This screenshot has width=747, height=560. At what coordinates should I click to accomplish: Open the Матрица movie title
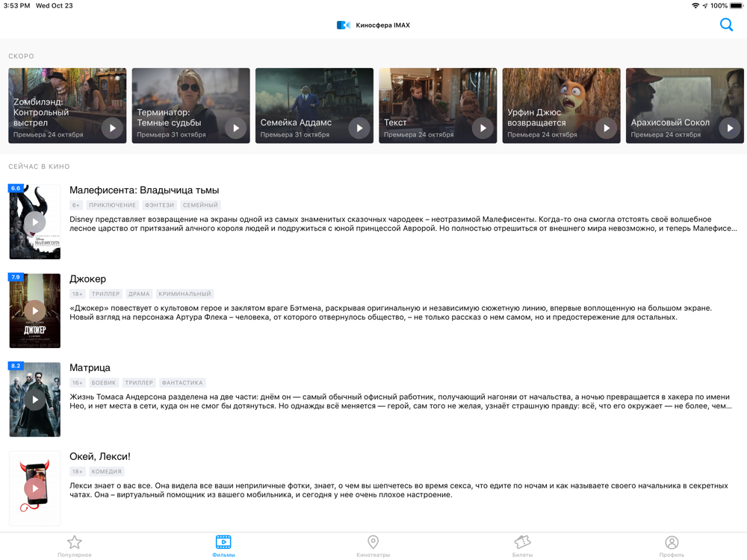point(90,367)
